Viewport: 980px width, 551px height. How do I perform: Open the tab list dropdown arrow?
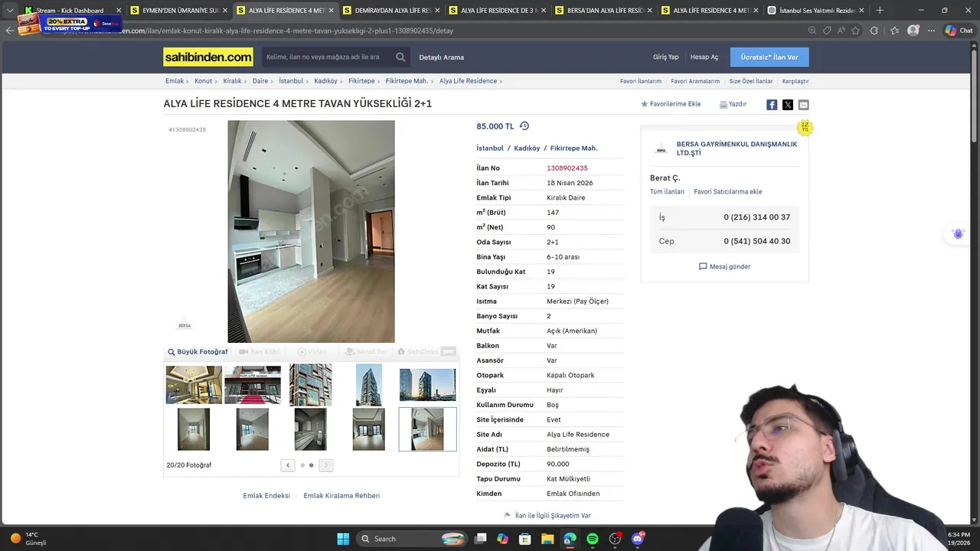(9, 10)
